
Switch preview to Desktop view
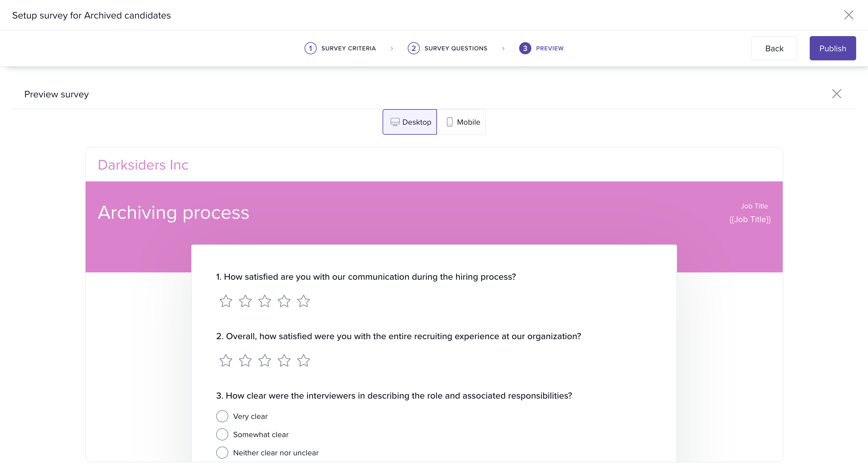[410, 122]
